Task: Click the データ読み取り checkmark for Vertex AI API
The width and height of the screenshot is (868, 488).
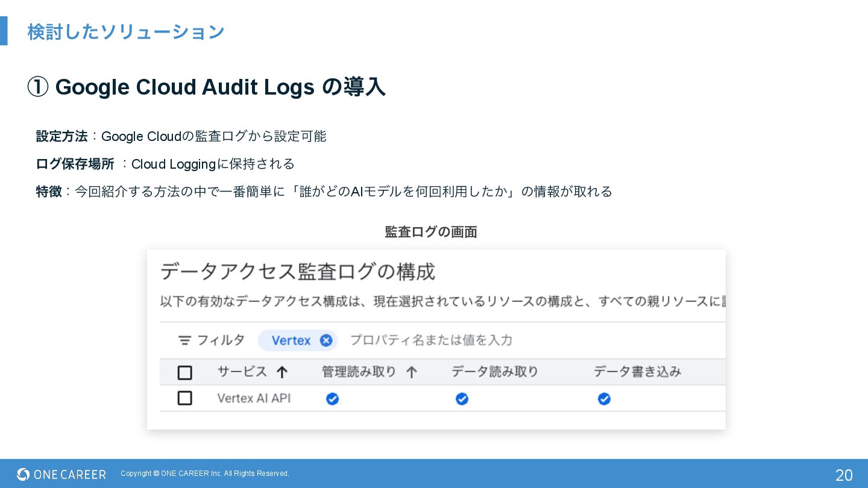Action: coord(462,399)
